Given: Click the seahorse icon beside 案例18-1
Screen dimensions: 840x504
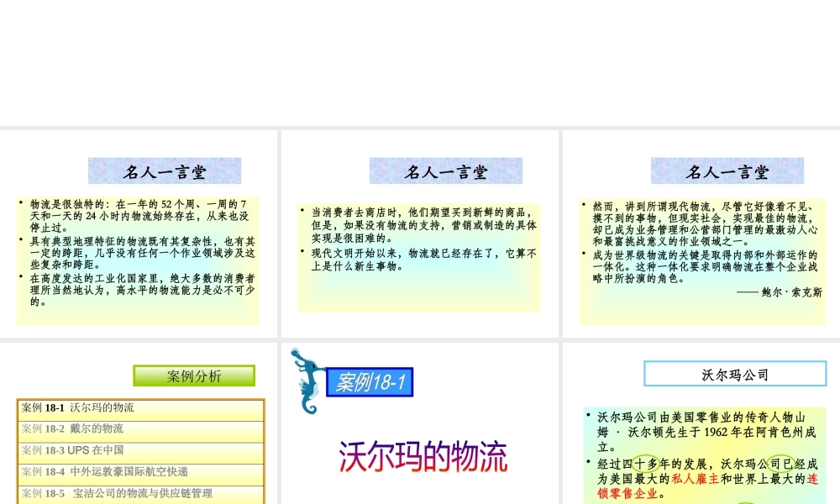Looking at the screenshot, I should (307, 381).
